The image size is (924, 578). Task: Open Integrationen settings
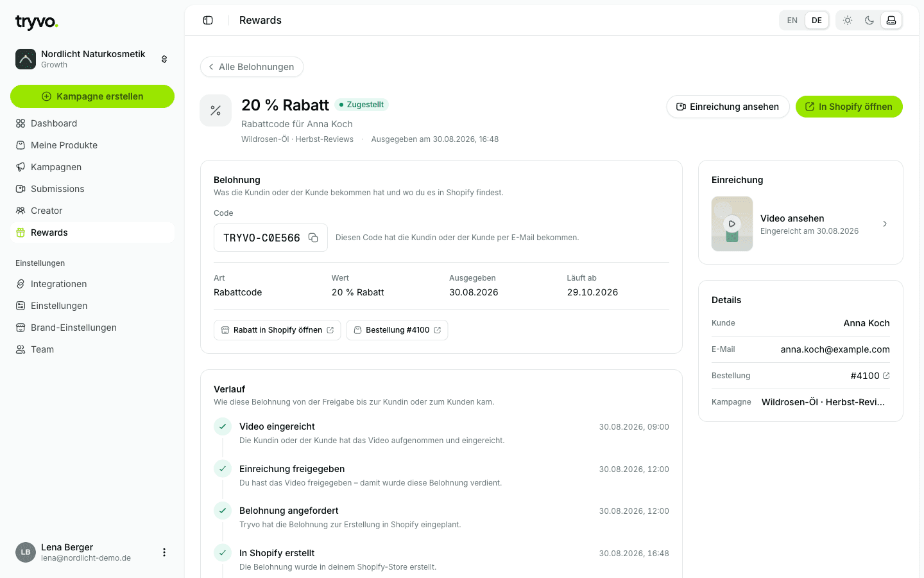tap(92, 284)
